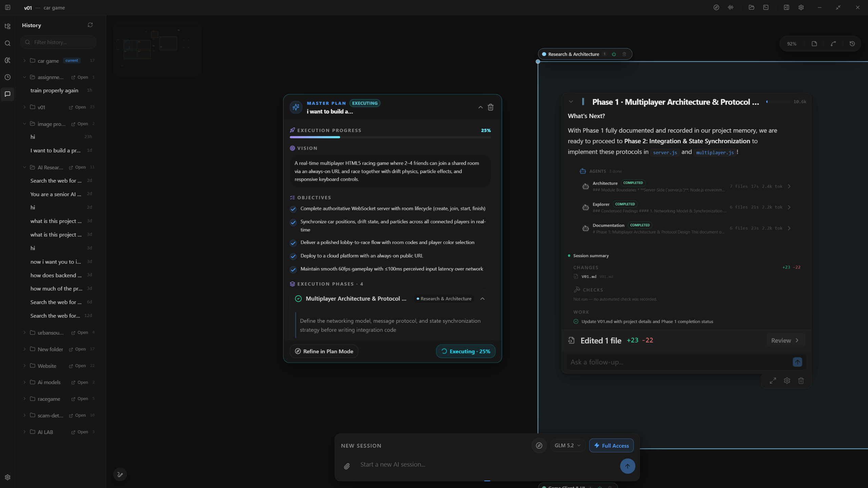Click the audio waveform icon in toolbar
This screenshot has height=488, width=868.
pyautogui.click(x=731, y=7)
